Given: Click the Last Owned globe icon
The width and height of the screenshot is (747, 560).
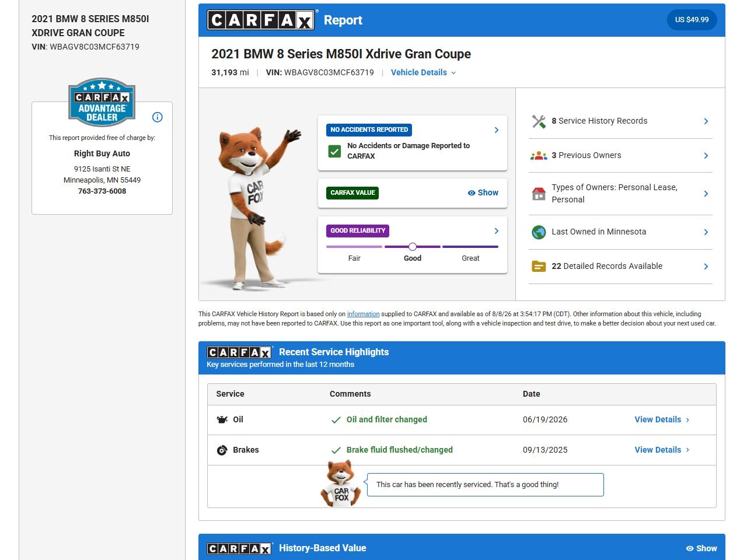Looking at the screenshot, I should [x=539, y=232].
